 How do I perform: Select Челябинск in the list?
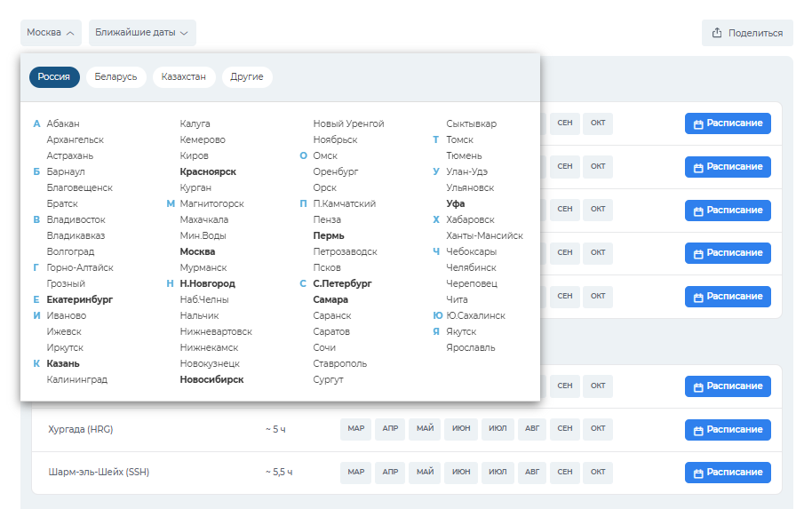(471, 267)
